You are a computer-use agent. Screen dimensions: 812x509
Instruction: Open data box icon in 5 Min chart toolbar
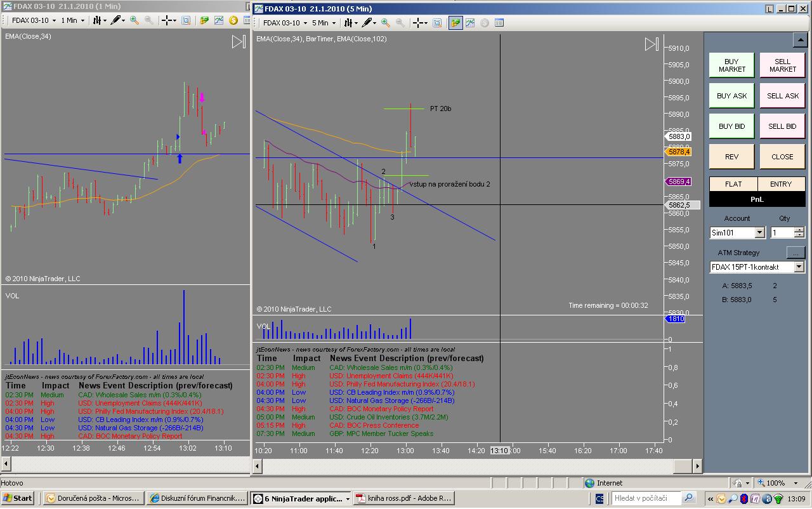[499, 23]
